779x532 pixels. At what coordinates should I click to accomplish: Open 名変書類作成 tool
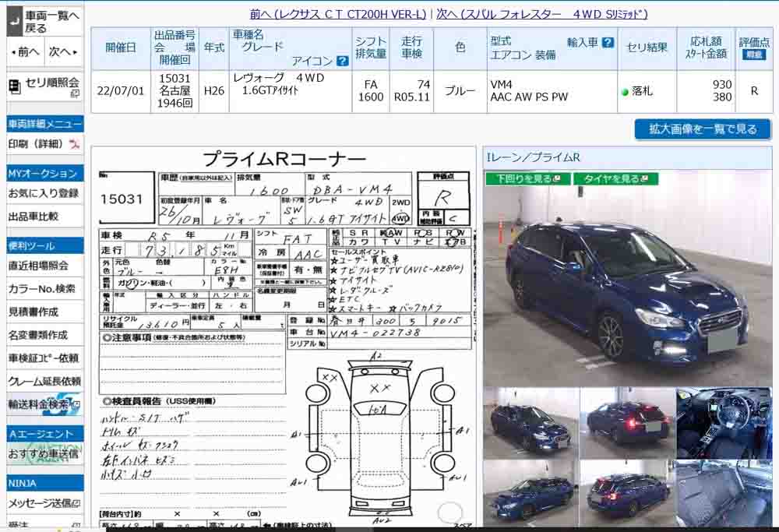[37, 335]
